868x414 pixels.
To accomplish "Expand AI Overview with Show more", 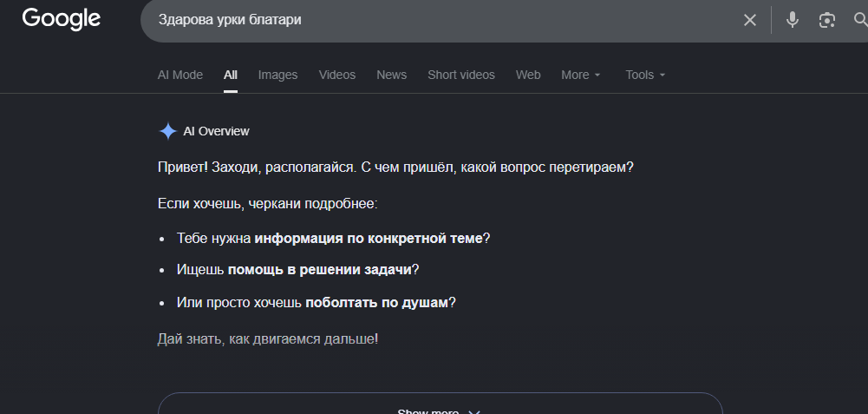I will 441,409.
